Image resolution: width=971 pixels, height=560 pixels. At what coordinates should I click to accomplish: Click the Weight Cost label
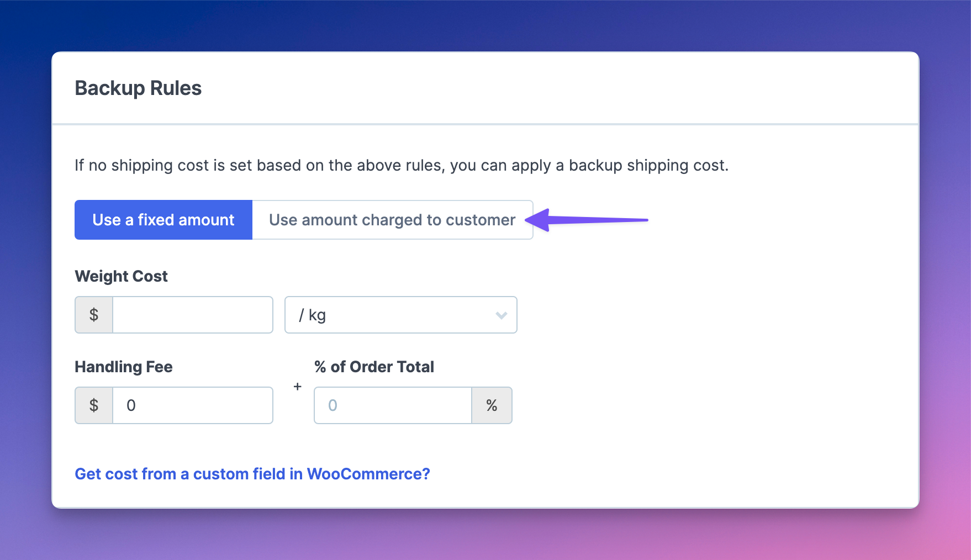click(121, 276)
